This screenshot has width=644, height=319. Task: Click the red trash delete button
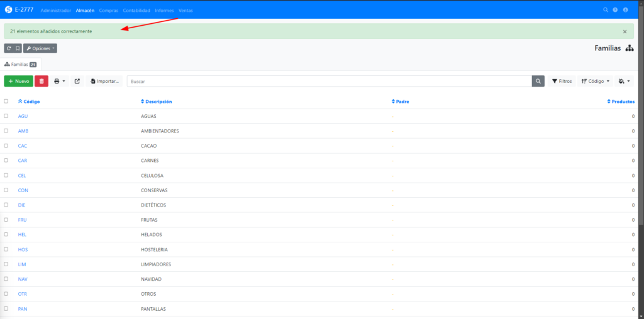coord(42,81)
